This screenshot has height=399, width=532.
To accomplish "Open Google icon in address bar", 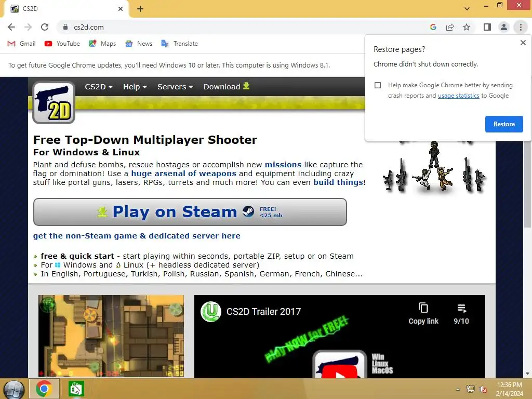I will tap(433, 27).
